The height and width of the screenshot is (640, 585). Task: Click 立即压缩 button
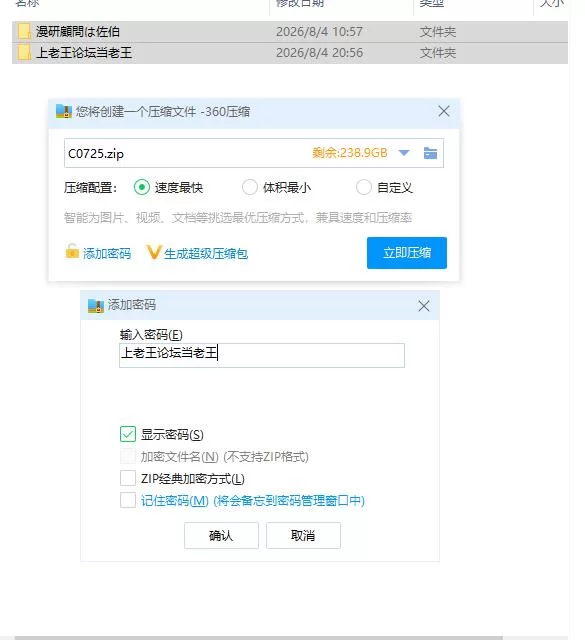407,253
